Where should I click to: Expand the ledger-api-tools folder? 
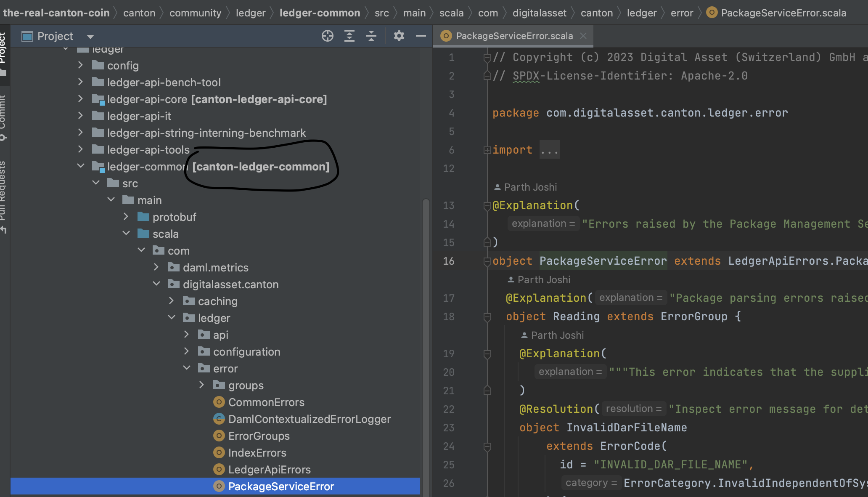pos(80,149)
